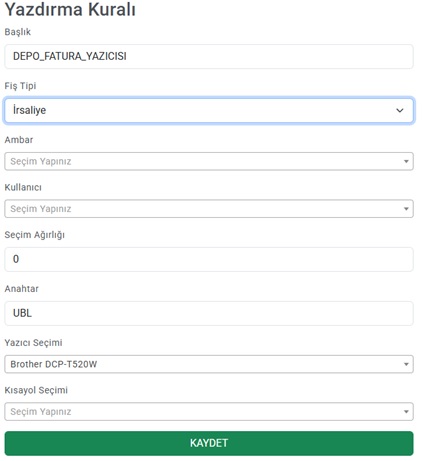Focus the Başlık field containing DEPO_FATURA_YAZICISI
The image size is (422, 461).
(209, 56)
